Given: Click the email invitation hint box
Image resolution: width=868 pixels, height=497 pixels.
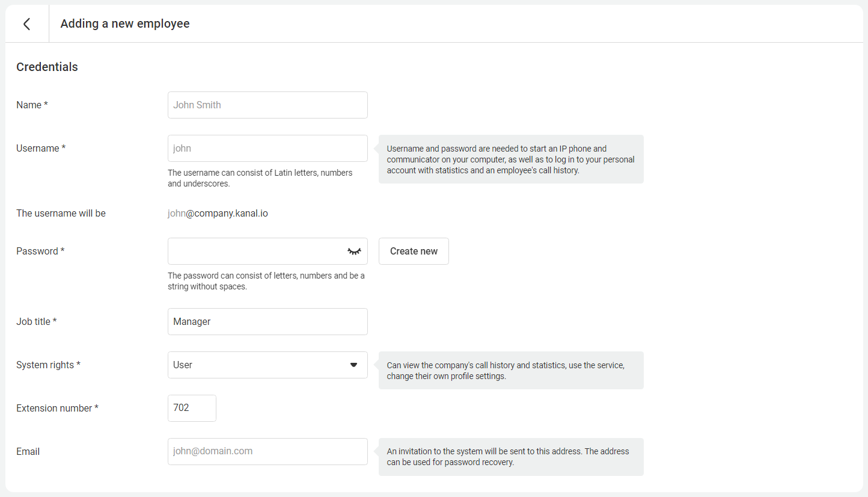Looking at the screenshot, I should [511, 457].
